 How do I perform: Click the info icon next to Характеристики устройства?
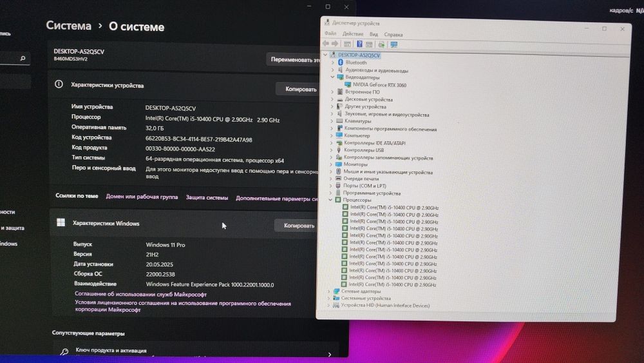(x=59, y=84)
